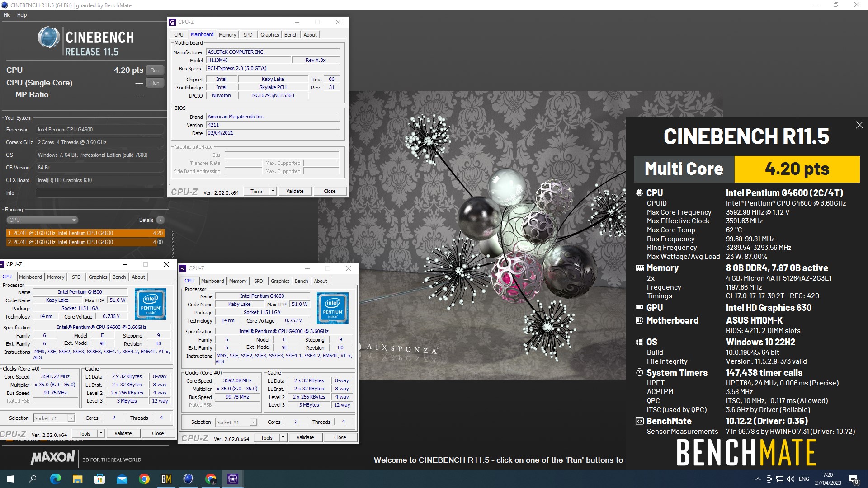This screenshot has width=868, height=488.
Task: Run the Cinebench CPU test
Action: click(x=155, y=70)
